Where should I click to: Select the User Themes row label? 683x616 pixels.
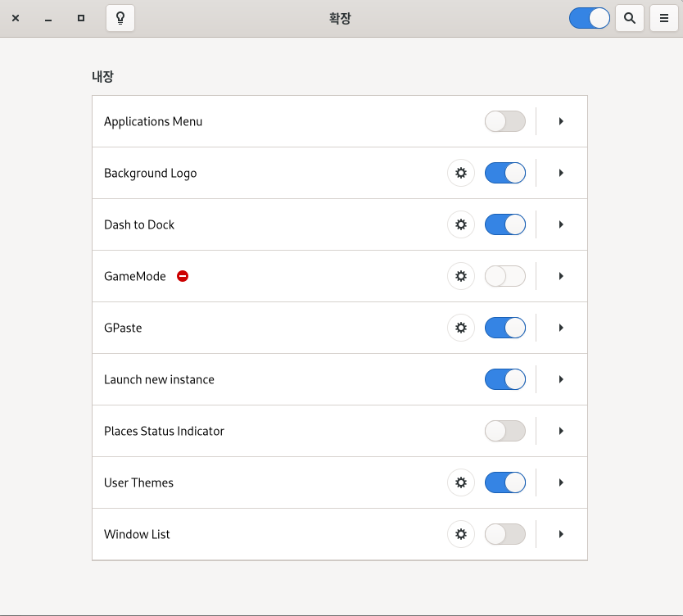click(x=138, y=482)
